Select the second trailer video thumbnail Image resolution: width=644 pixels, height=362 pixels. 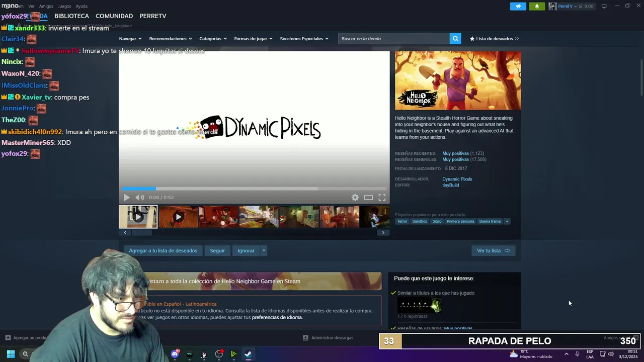click(178, 217)
